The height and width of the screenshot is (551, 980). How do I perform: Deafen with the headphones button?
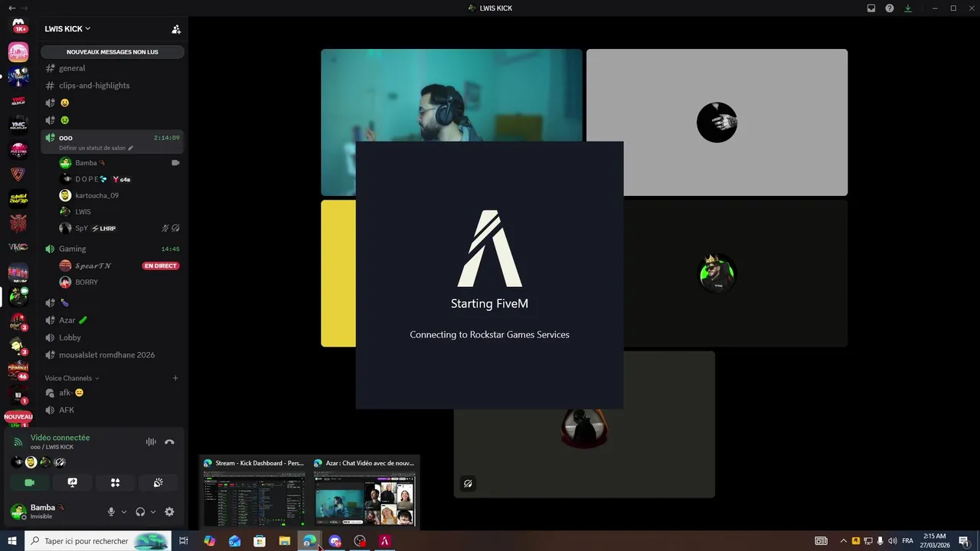tap(140, 512)
